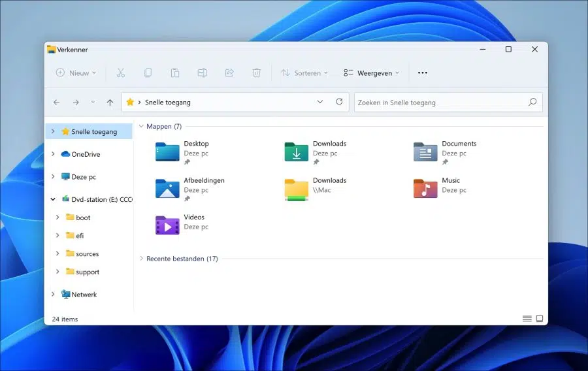588x371 pixels.
Task: Click the Copy icon in toolbar
Action: pyautogui.click(x=148, y=73)
